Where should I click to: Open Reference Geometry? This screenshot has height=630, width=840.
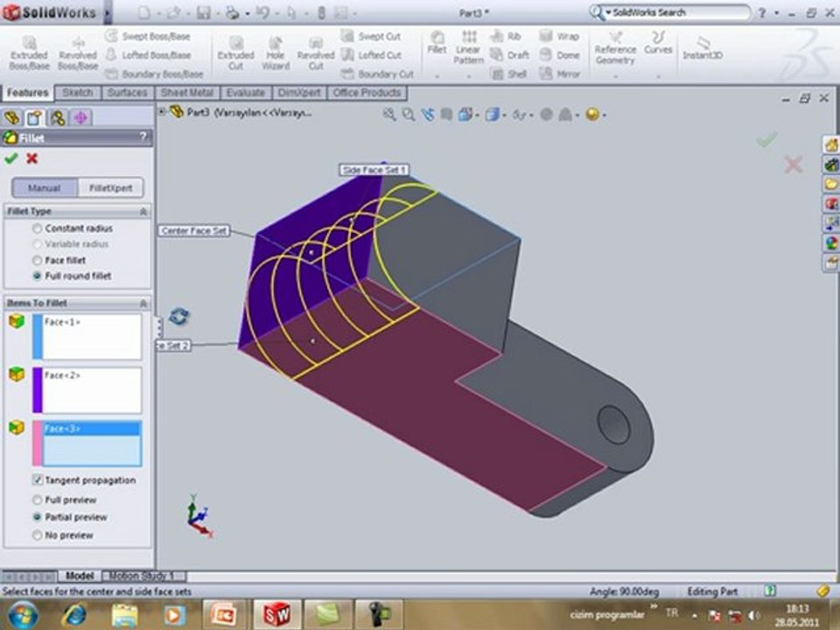click(x=615, y=47)
